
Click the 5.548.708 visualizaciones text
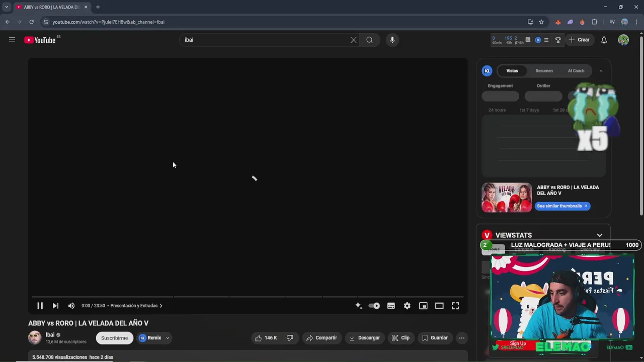(60, 357)
